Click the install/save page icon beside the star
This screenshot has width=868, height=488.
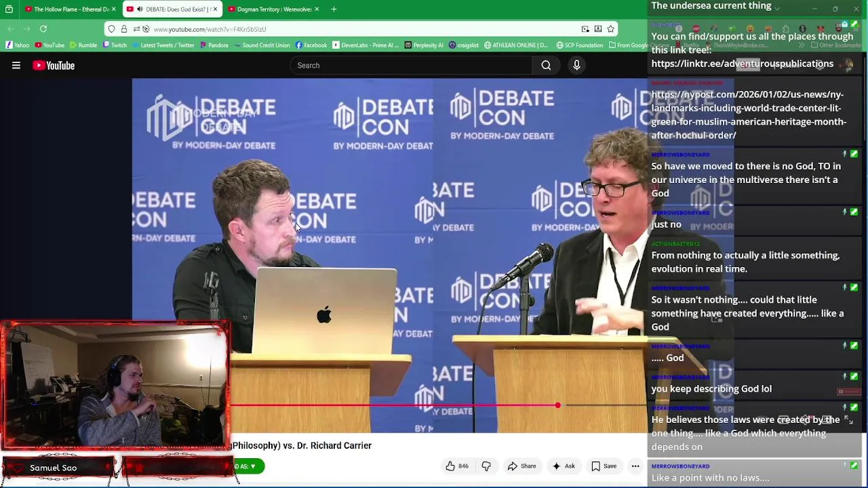[x=598, y=29]
